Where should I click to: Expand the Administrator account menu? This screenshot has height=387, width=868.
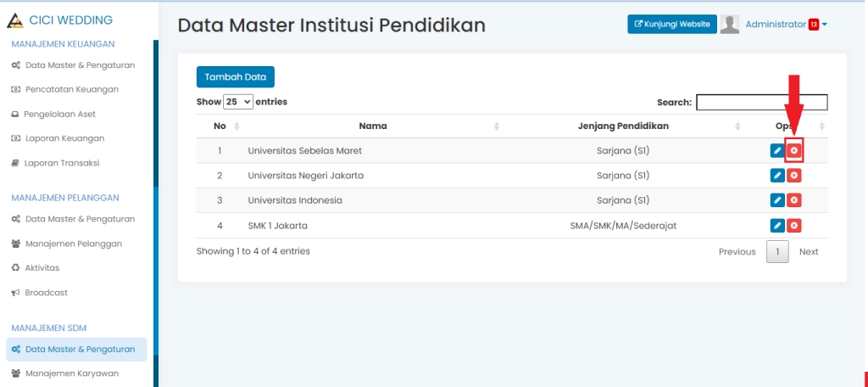[x=785, y=25]
